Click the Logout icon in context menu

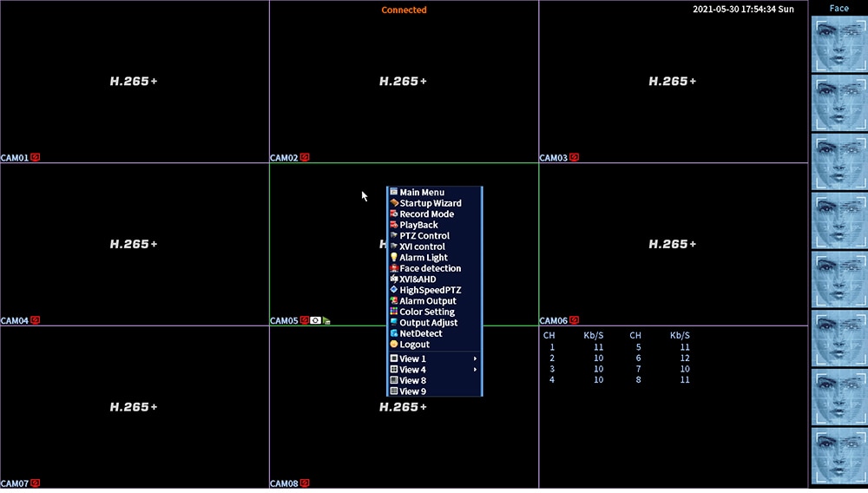point(393,345)
